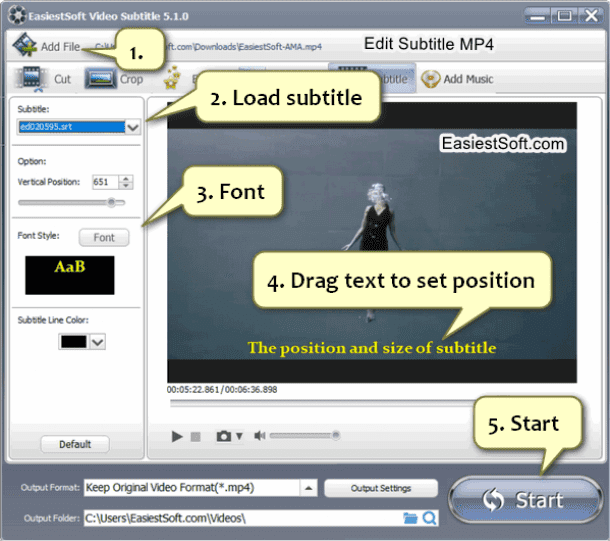The width and height of the screenshot is (610, 541).
Task: Click the Output Settings button
Action: click(380, 488)
